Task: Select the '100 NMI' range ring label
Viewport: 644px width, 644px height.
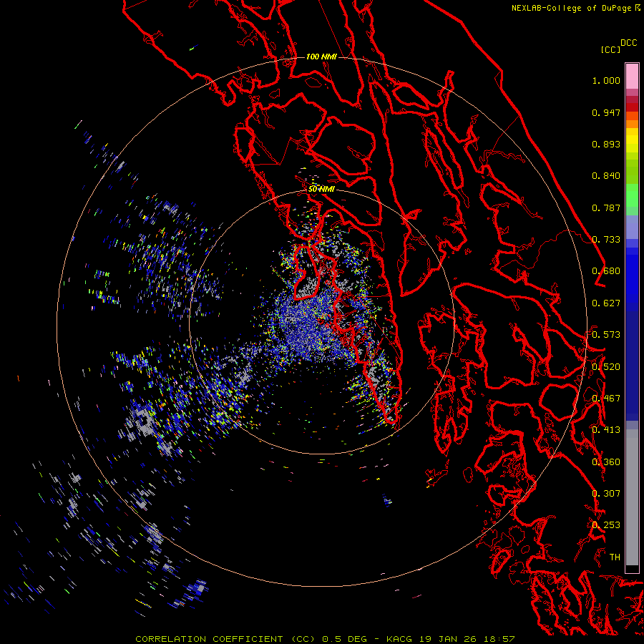Action: (321, 57)
